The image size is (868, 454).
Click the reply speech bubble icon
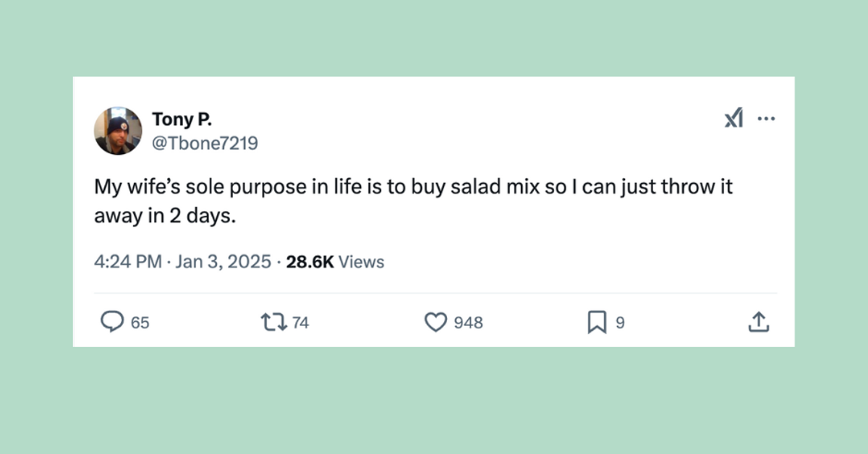pyautogui.click(x=111, y=322)
